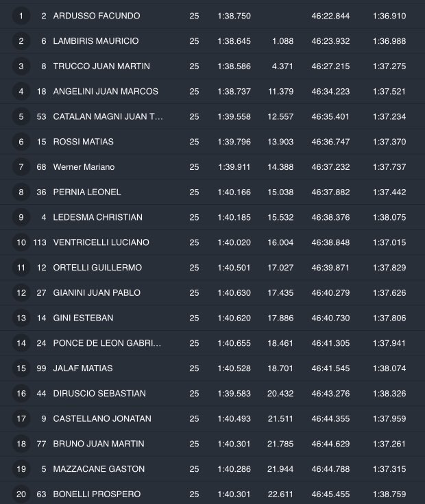Screen dimensions: 425x504
Task: Click ORTELLI GUILLERMO's total time 46:39.871
Action: (x=330, y=268)
